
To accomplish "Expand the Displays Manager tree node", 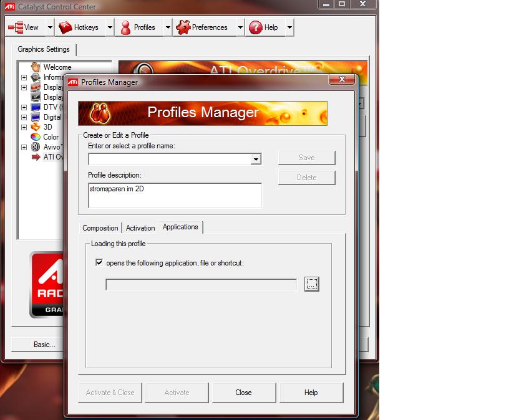I will coord(24,87).
